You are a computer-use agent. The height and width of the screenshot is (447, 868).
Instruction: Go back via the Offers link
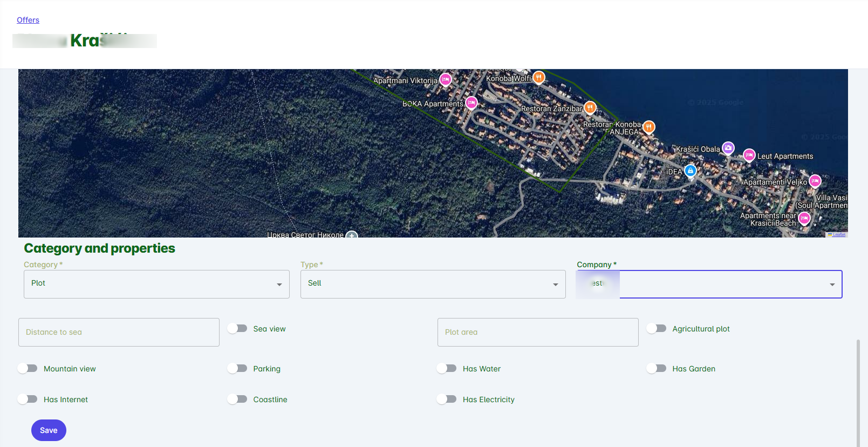pos(28,20)
